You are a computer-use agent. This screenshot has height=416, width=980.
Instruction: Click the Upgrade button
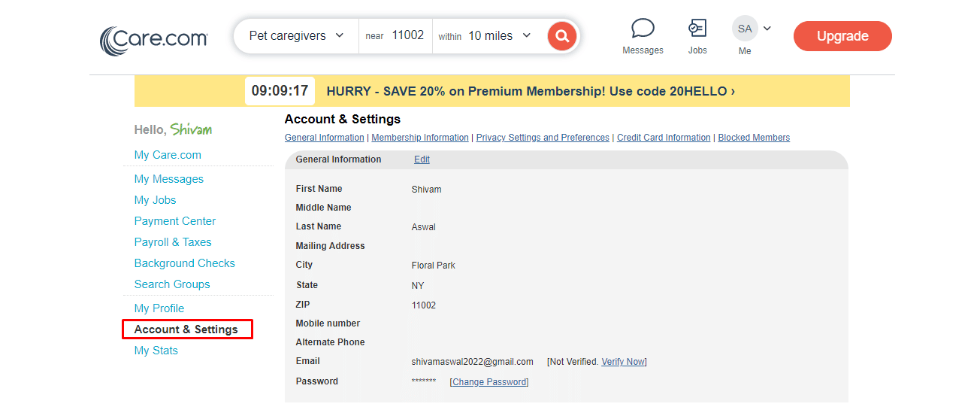coord(842,36)
